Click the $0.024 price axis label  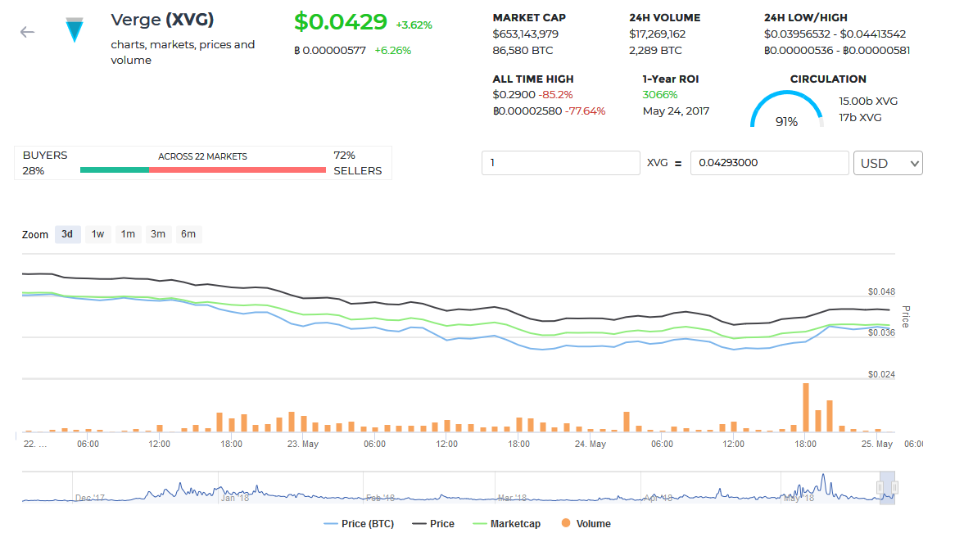click(881, 375)
